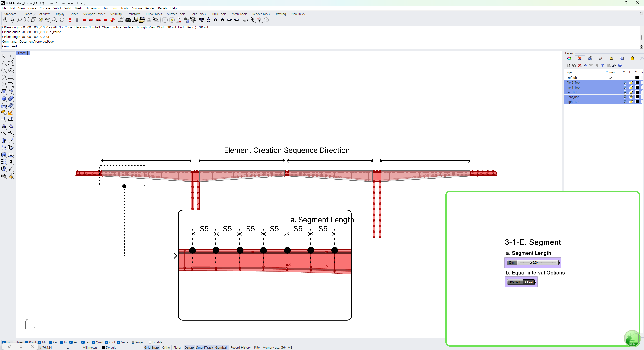This screenshot has width=644, height=350.
Task: Open the Surface menu
Action: click(x=45, y=8)
